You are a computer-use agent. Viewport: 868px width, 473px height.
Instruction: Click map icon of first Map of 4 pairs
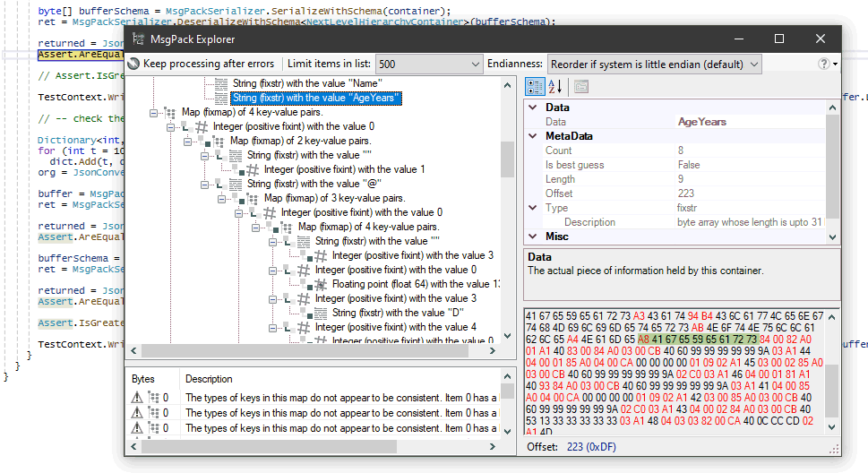point(170,113)
